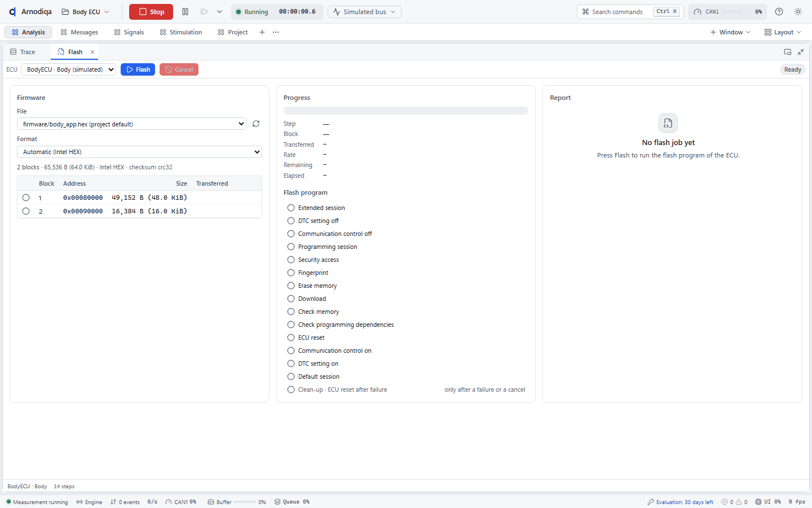Image resolution: width=812 pixels, height=508 pixels.
Task: Open the Format Automatic (Intel HEX) dropdown
Action: (x=139, y=152)
